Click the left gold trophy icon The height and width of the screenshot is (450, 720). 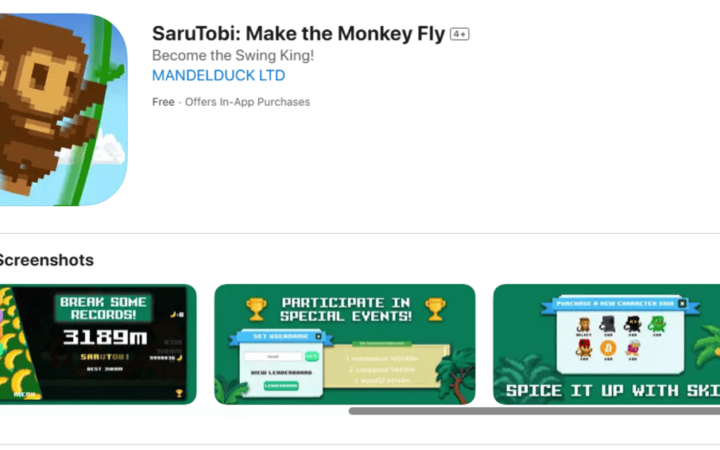click(256, 309)
